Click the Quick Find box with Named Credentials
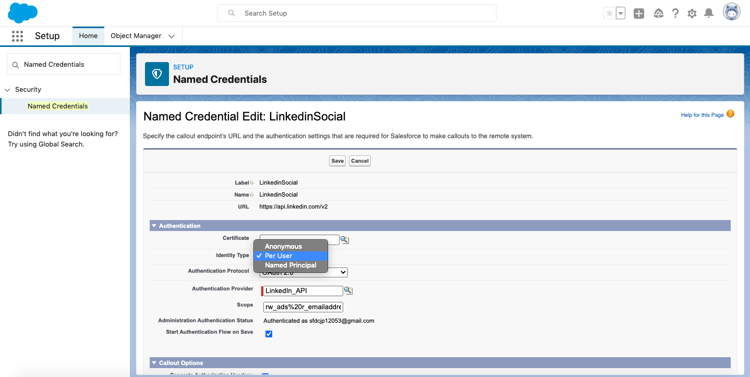750x377 pixels. [64, 65]
